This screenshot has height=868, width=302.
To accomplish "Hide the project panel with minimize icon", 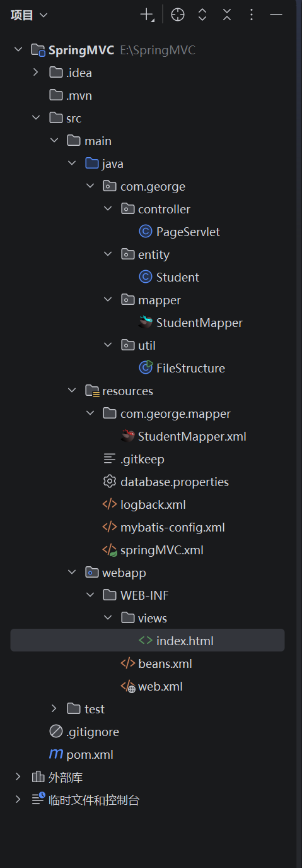I will click(276, 15).
